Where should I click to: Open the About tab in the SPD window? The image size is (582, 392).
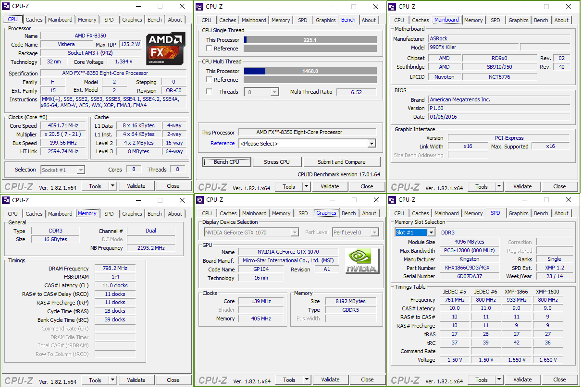pyautogui.click(x=561, y=213)
